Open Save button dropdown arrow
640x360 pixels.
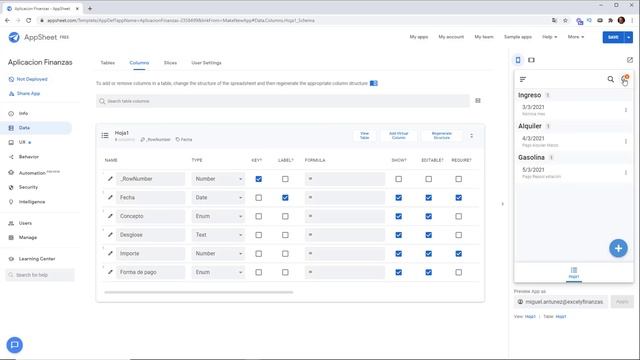point(629,37)
